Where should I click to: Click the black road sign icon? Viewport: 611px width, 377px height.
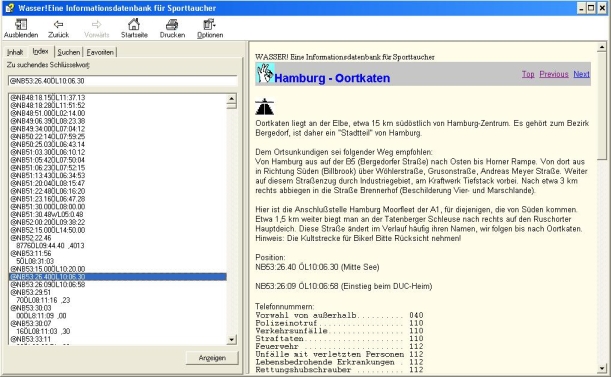pos(265,106)
